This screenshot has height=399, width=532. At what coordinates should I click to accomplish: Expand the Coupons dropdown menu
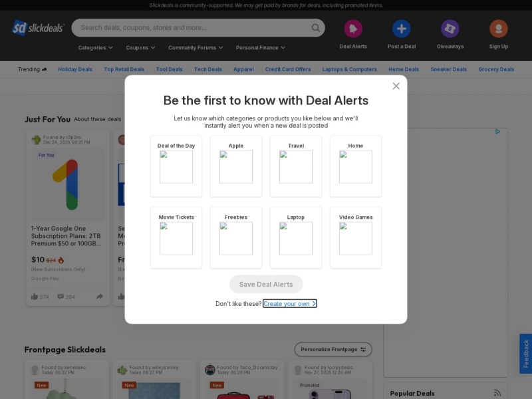140,48
